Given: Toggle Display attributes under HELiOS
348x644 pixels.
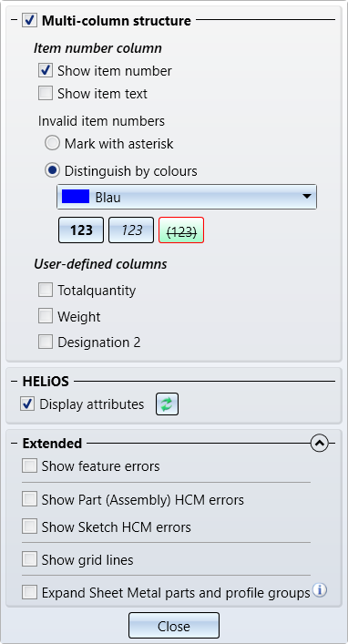Looking at the screenshot, I should 27,404.
